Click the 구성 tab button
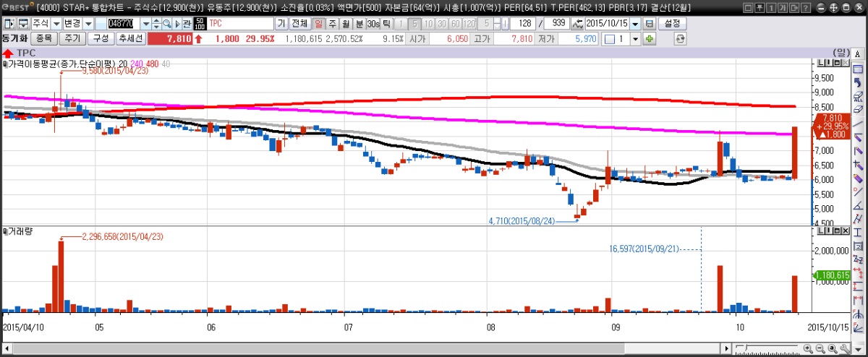 (x=101, y=39)
